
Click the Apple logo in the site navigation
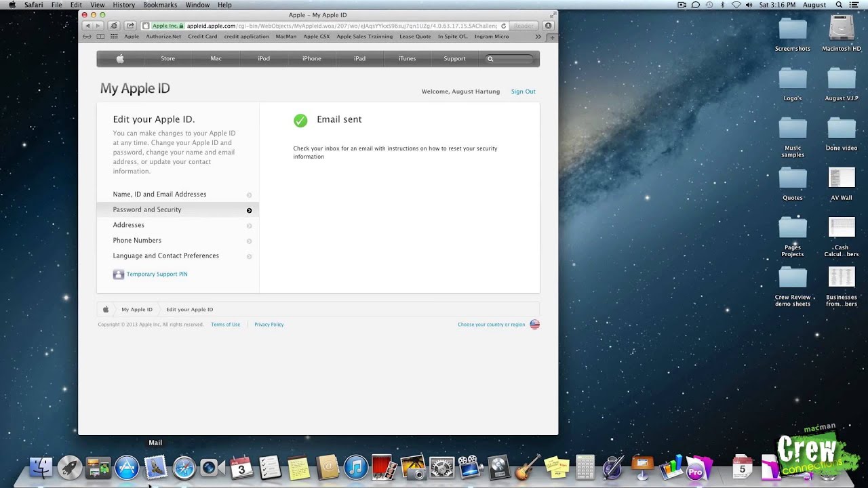[120, 58]
